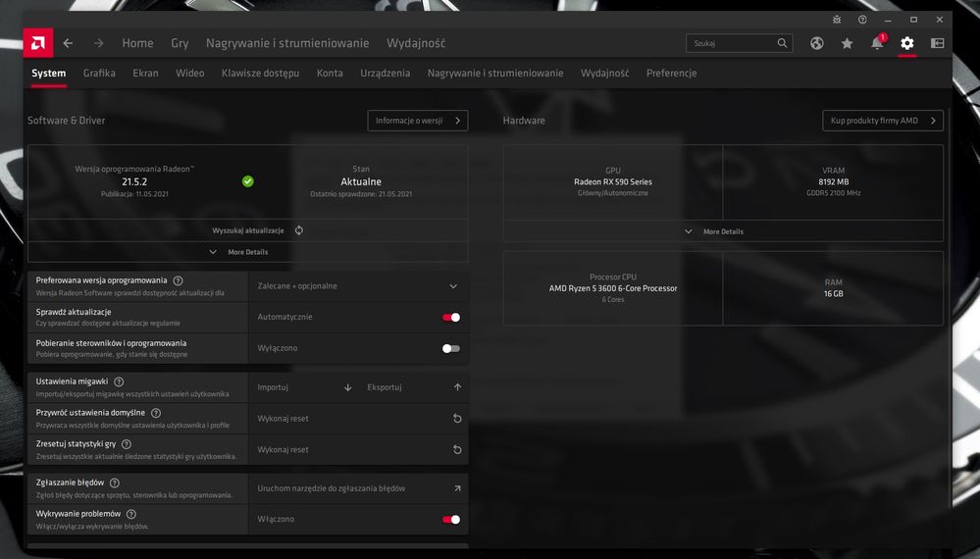Click the VRAM 8192 MB tile
980x559 pixels.
[833, 181]
